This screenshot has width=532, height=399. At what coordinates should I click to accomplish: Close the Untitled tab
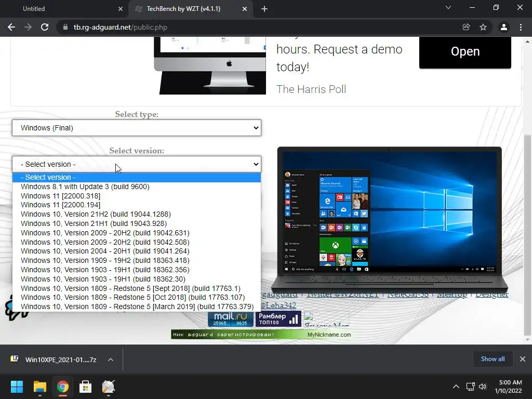point(121,9)
